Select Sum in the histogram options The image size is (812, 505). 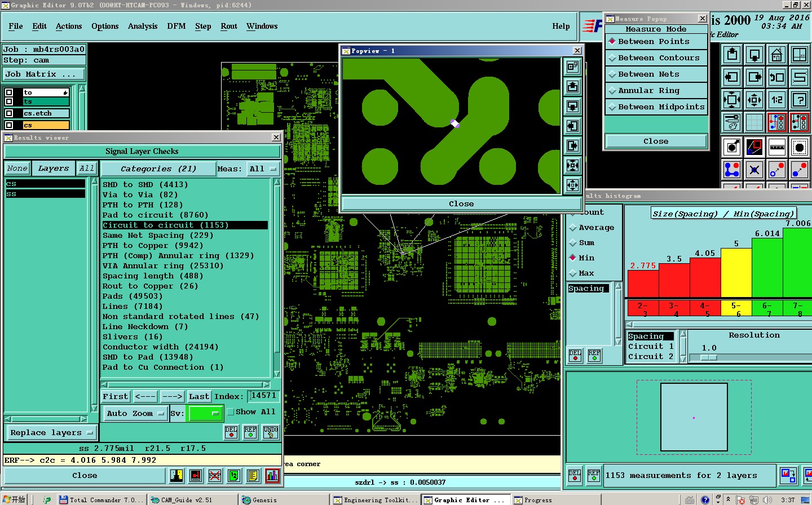pos(581,243)
